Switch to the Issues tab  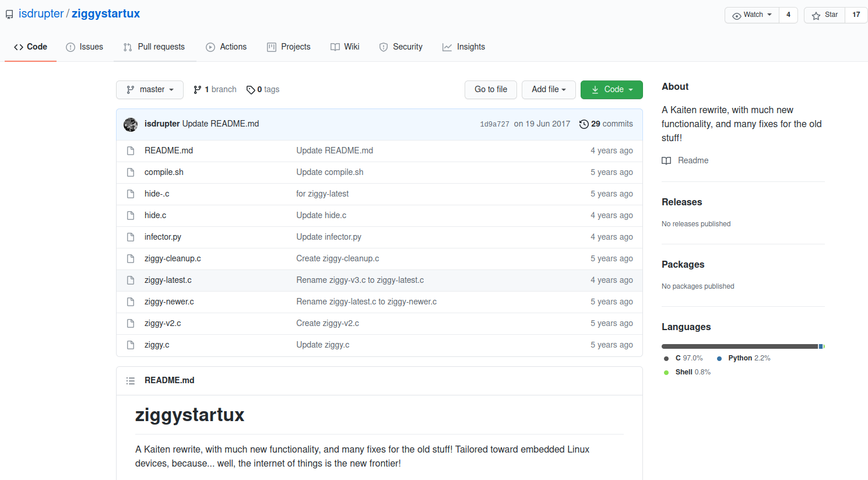tap(85, 47)
